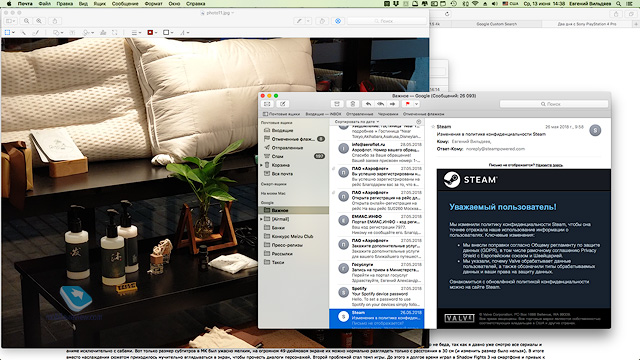
Task: Click the compose new message icon in Mail
Action: coord(282,104)
